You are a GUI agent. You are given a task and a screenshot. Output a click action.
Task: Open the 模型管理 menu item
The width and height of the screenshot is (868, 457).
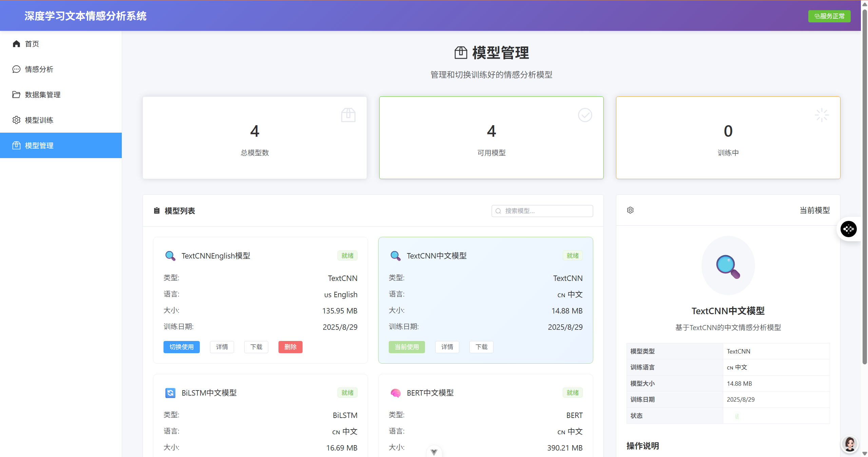point(39,146)
